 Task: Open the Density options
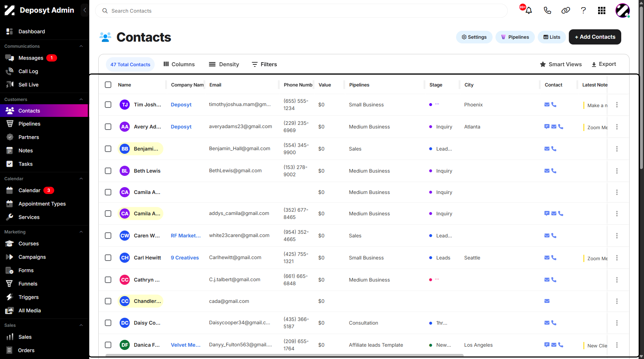[224, 64]
